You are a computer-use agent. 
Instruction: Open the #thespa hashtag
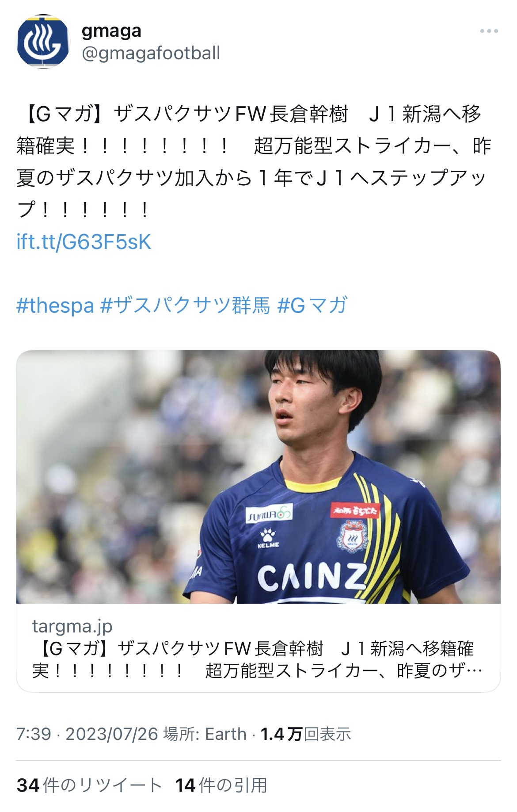click(x=55, y=306)
